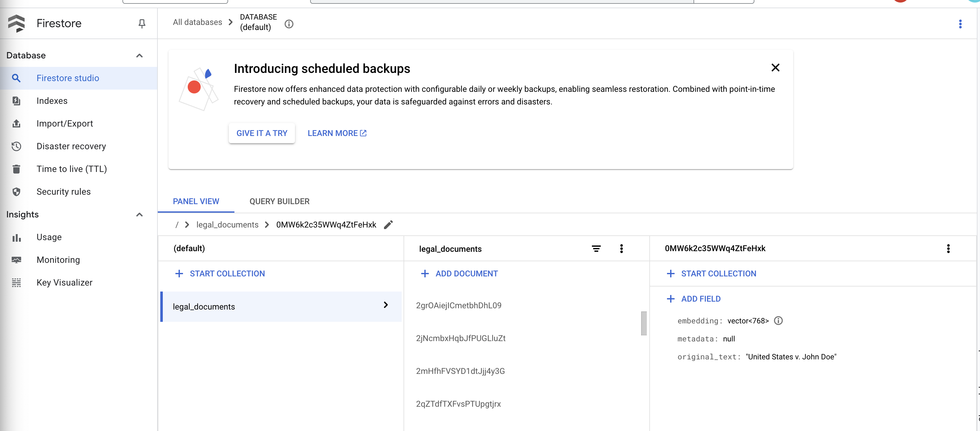Click the GIVE IT A TRY button
Screen dimensions: 980x431
(x=262, y=133)
